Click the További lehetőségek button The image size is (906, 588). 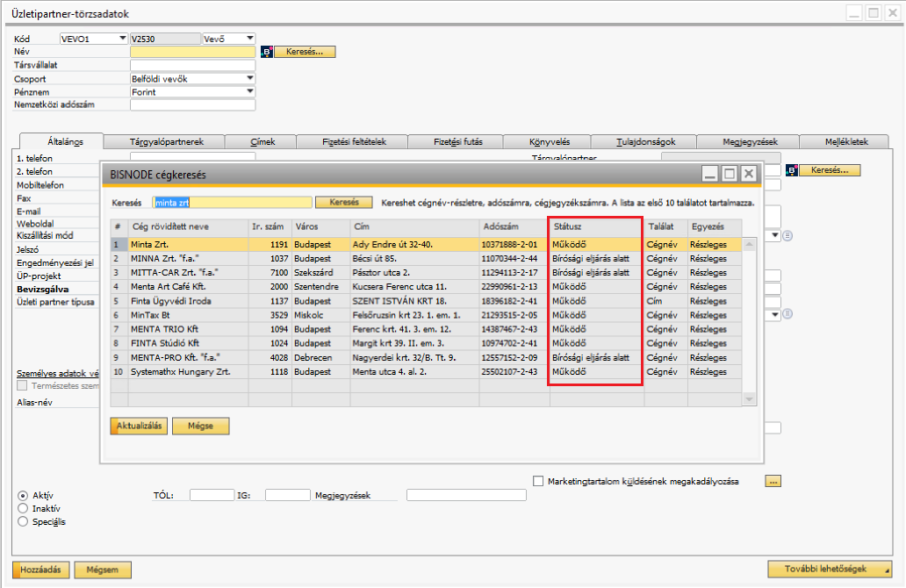(x=830, y=569)
